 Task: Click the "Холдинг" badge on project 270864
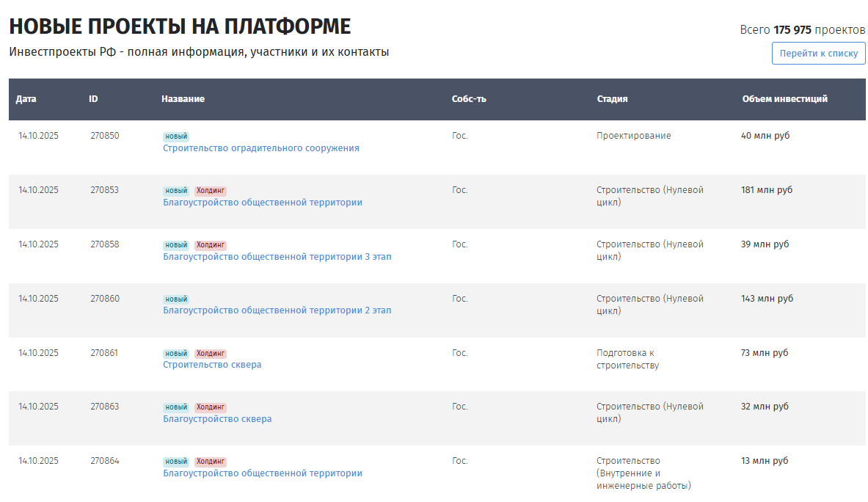click(x=210, y=461)
